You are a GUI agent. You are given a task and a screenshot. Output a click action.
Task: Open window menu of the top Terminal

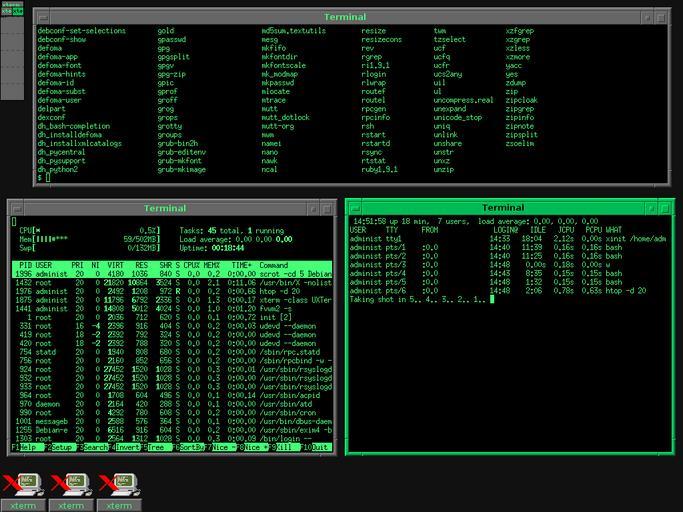click(x=42, y=17)
